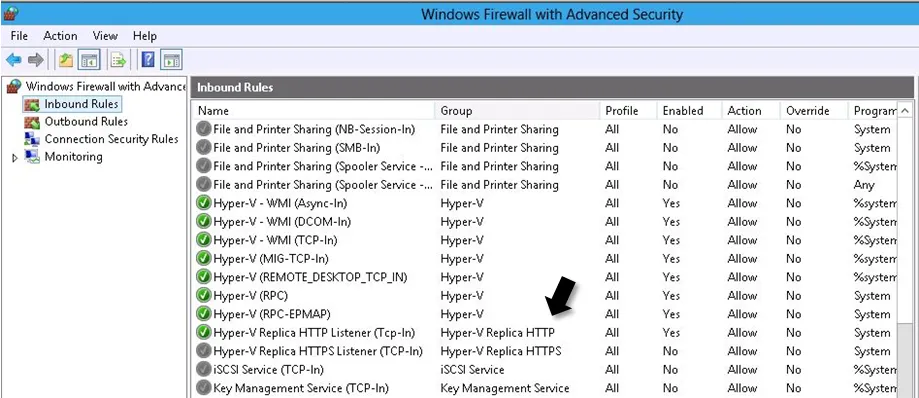This screenshot has height=398, width=919.
Task: Select the root Windows Firewall with Advanced Security node
Action: pyautogui.click(x=105, y=87)
